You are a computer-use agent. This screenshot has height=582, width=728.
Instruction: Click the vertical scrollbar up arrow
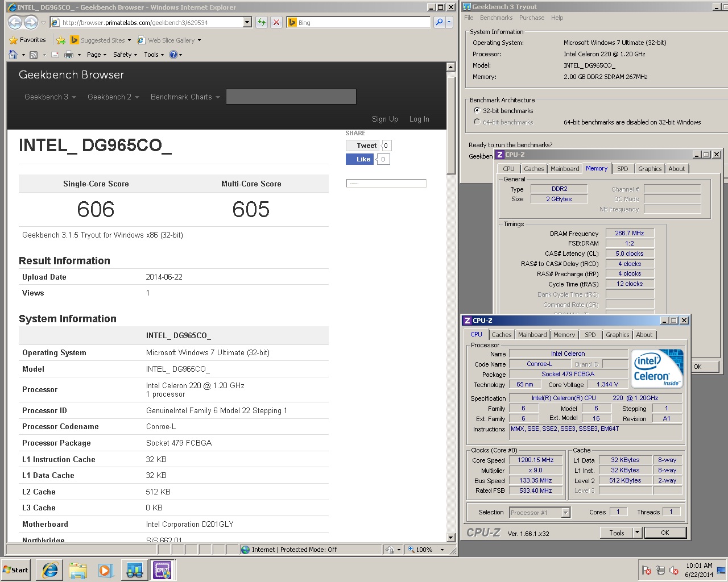click(451, 67)
